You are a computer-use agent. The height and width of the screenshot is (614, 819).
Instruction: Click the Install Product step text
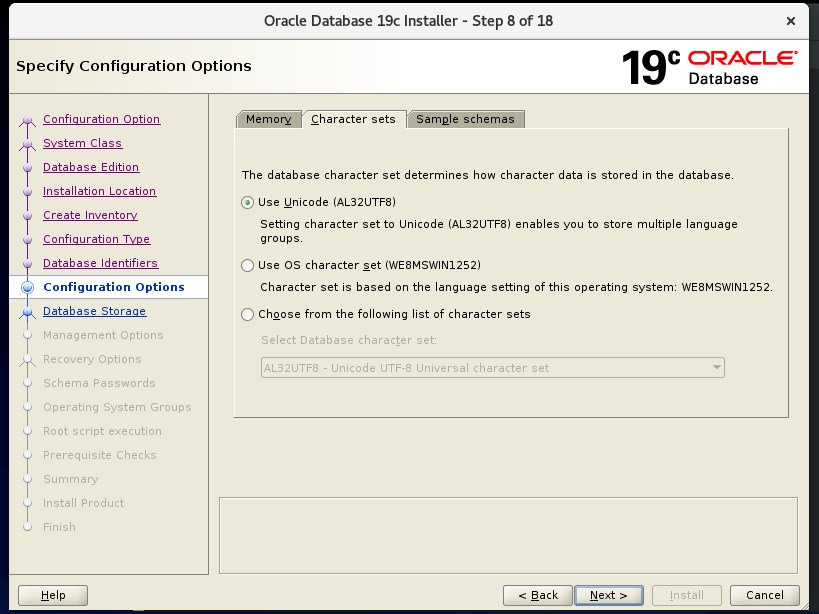click(84, 503)
